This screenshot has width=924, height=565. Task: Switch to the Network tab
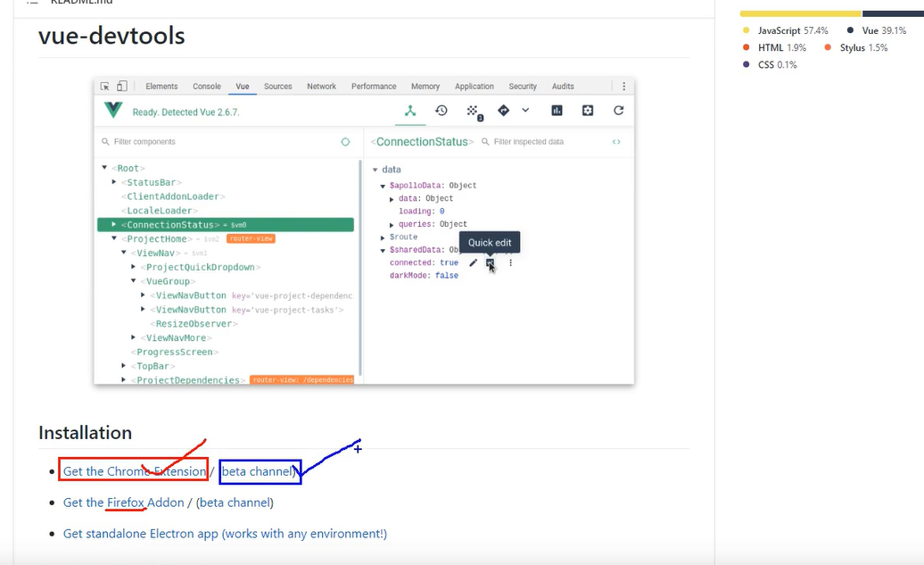click(321, 86)
